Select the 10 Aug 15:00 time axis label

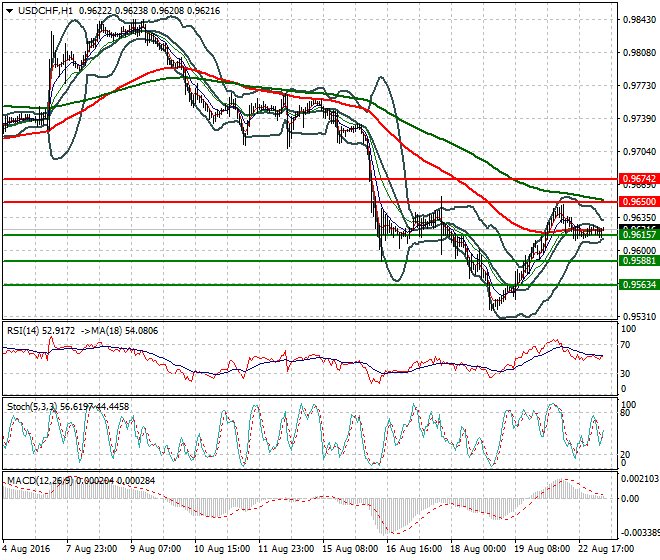coord(222,549)
